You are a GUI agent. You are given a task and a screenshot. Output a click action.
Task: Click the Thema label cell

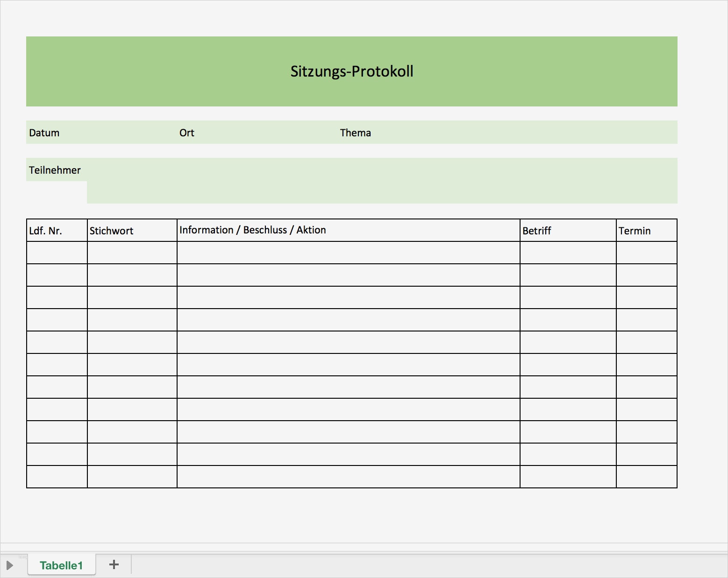pyautogui.click(x=356, y=133)
